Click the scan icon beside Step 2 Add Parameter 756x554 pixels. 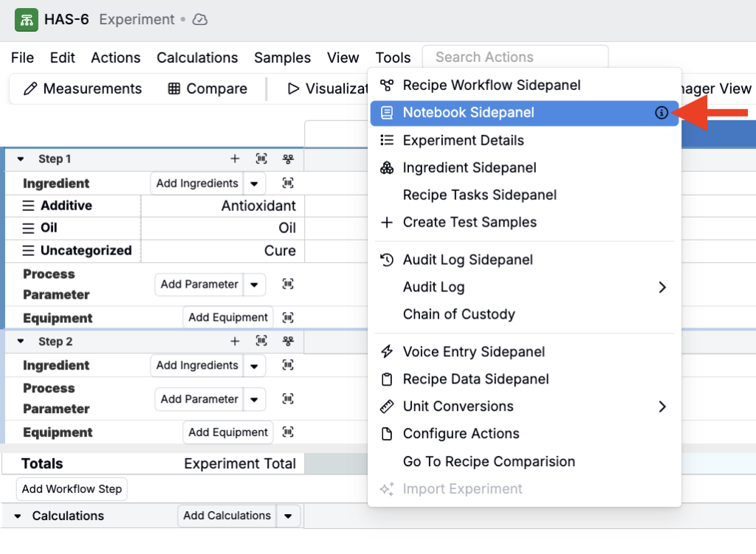(288, 399)
